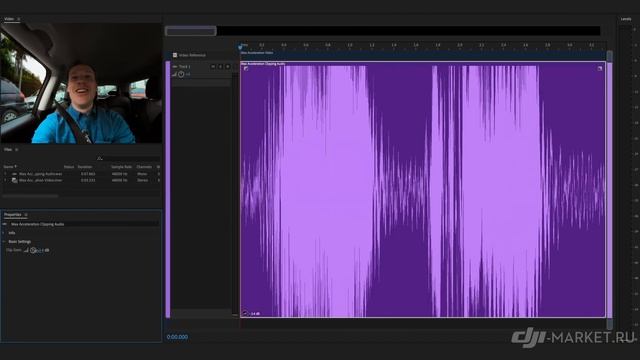Screen dimensions: 640x360
Task: Expand the first file row arrow
Action: (5, 174)
